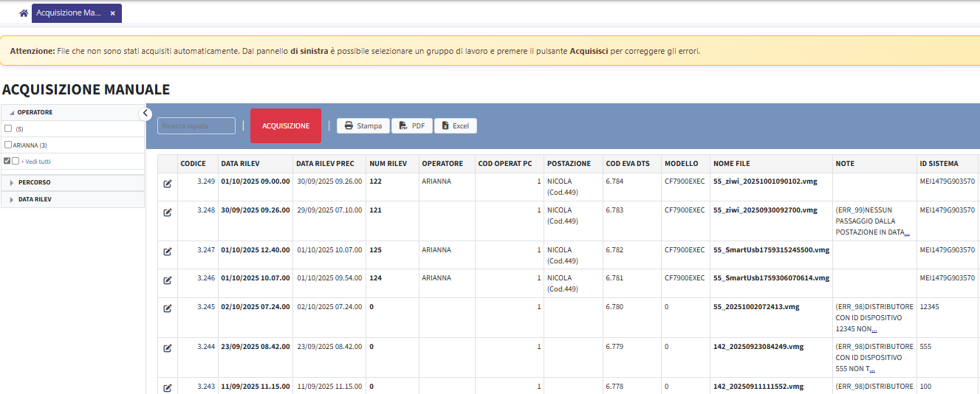Select file name 55_SmartUsb1759315245500.vmg

771,250
